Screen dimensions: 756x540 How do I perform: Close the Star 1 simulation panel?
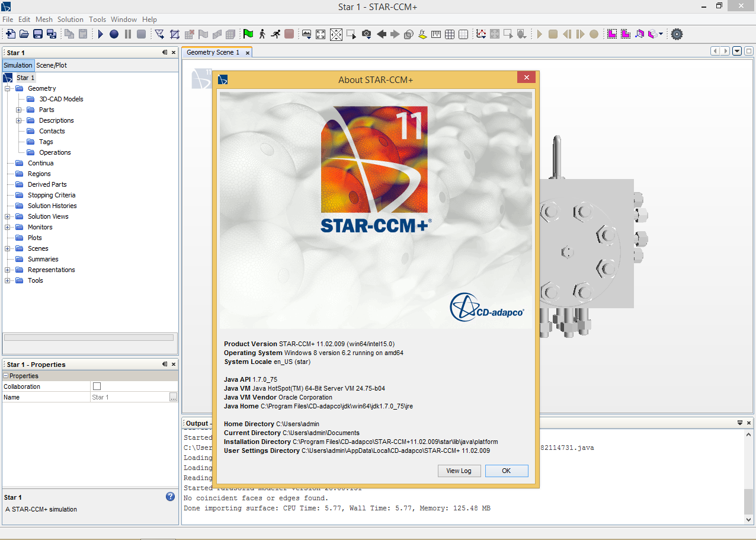174,53
